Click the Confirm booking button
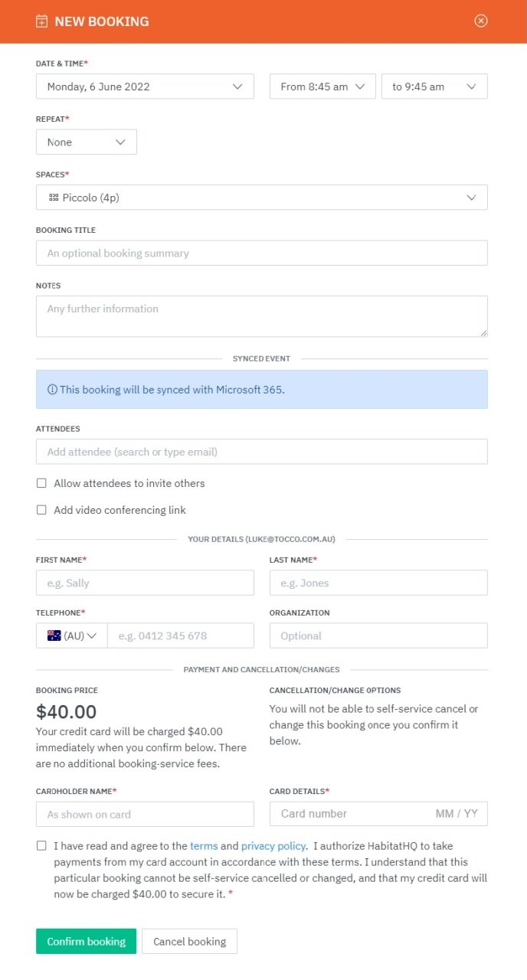Viewport: 527px width, 980px height. coord(86,941)
